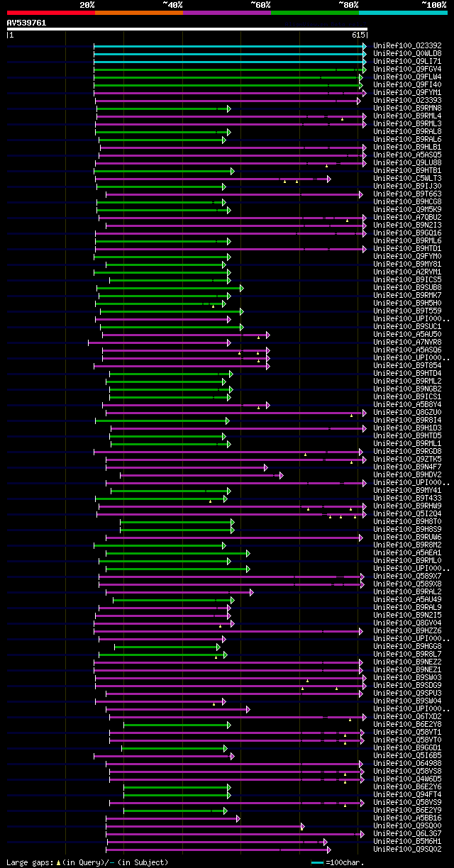Click the purple alignment bar for UniRef100_Q9FYM1
454x868 pixels.
click(230, 92)
